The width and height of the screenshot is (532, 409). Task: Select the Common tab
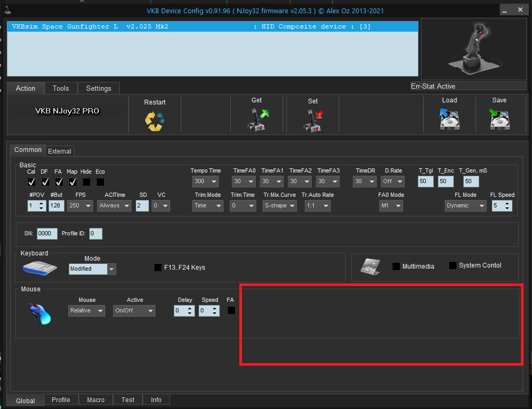tap(28, 150)
